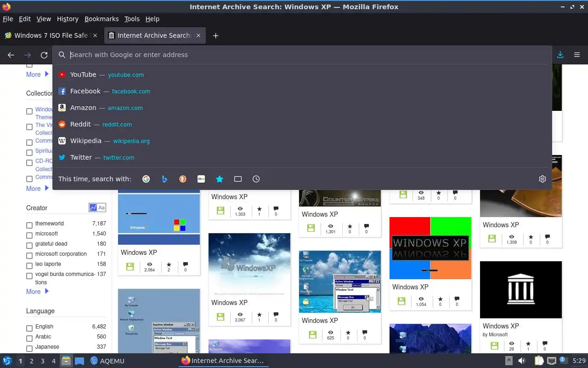Open the Windows XP by Microsoft item
This screenshot has height=368, width=588.
click(x=521, y=307)
